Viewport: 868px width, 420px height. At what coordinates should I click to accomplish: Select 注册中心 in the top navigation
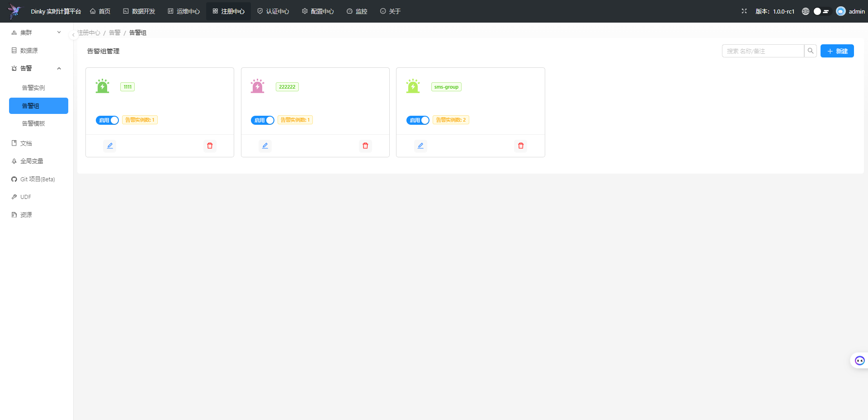pyautogui.click(x=228, y=11)
